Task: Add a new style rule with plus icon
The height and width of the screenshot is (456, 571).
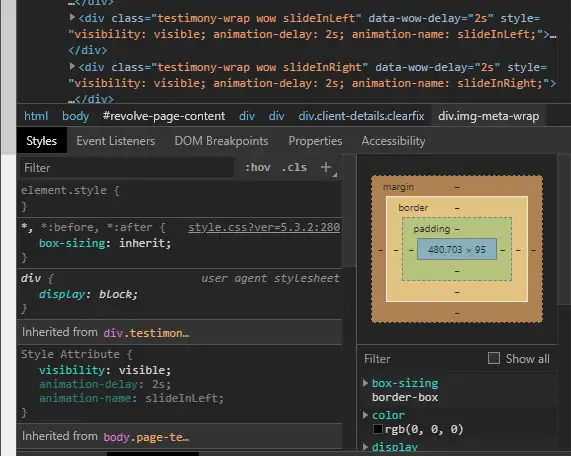Action: click(x=326, y=167)
